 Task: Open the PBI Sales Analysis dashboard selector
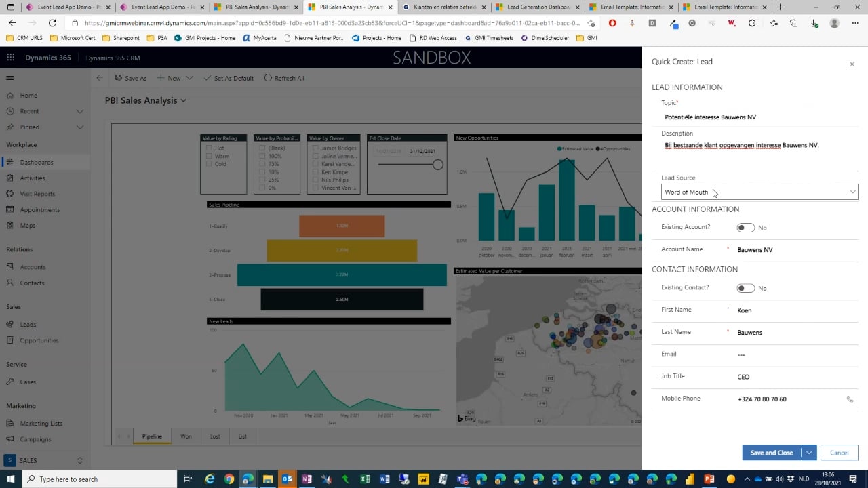point(145,100)
